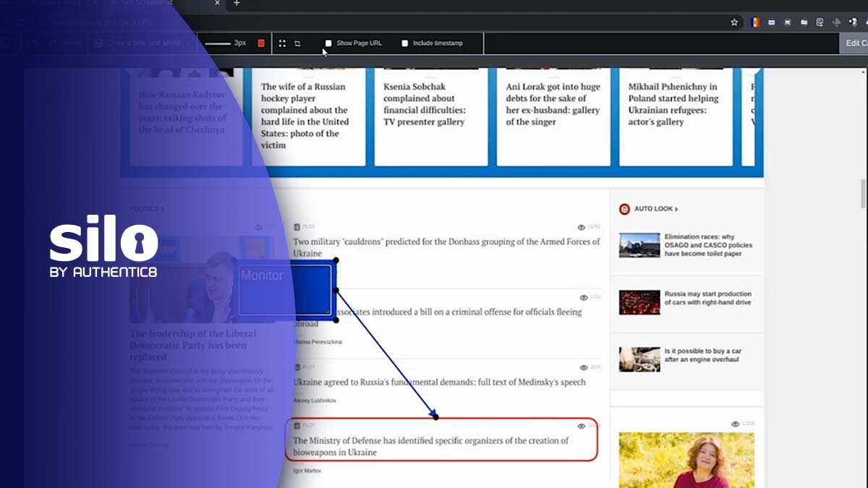The width and height of the screenshot is (868, 488).
Task: Bookmark page with the star icon
Action: pyautogui.click(x=734, y=22)
